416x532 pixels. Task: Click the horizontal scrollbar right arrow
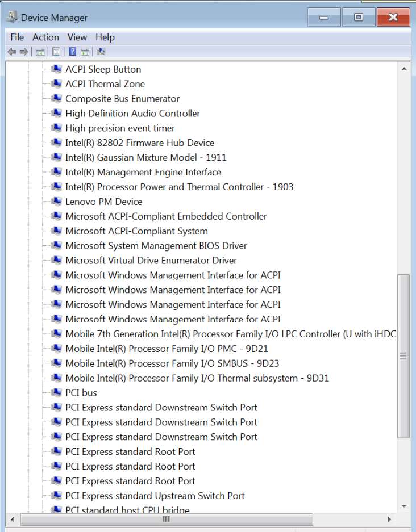[x=389, y=519]
